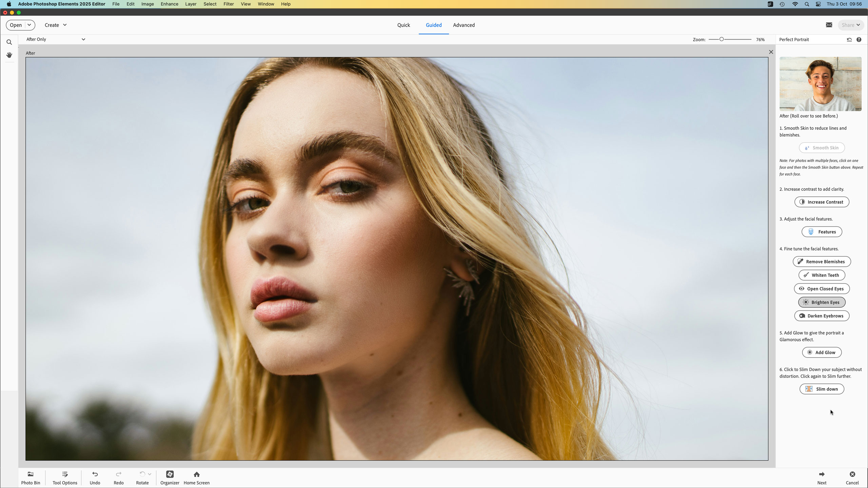
Task: Click the Perfect Portrait preview thumbnail
Action: click(x=820, y=84)
